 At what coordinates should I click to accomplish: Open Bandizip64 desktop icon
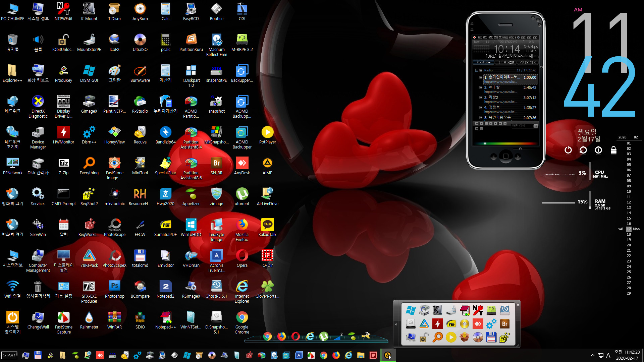[x=165, y=135]
